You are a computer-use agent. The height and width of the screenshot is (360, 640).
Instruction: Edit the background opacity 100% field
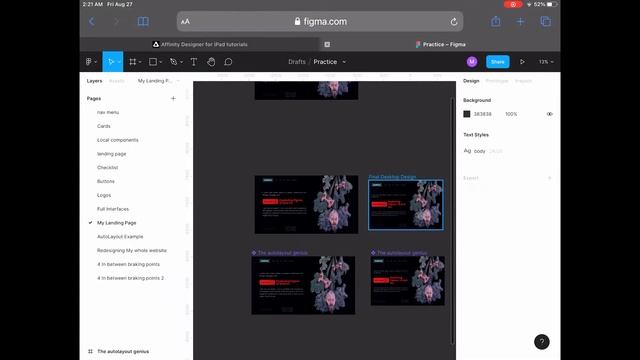511,114
